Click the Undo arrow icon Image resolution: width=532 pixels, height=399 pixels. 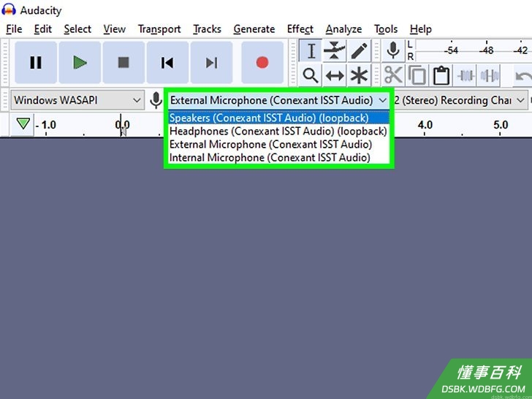pyautogui.click(x=523, y=76)
